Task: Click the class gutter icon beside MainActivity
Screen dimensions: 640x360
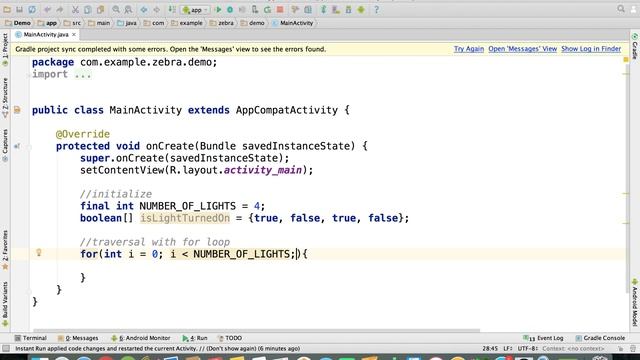Action: (17, 110)
